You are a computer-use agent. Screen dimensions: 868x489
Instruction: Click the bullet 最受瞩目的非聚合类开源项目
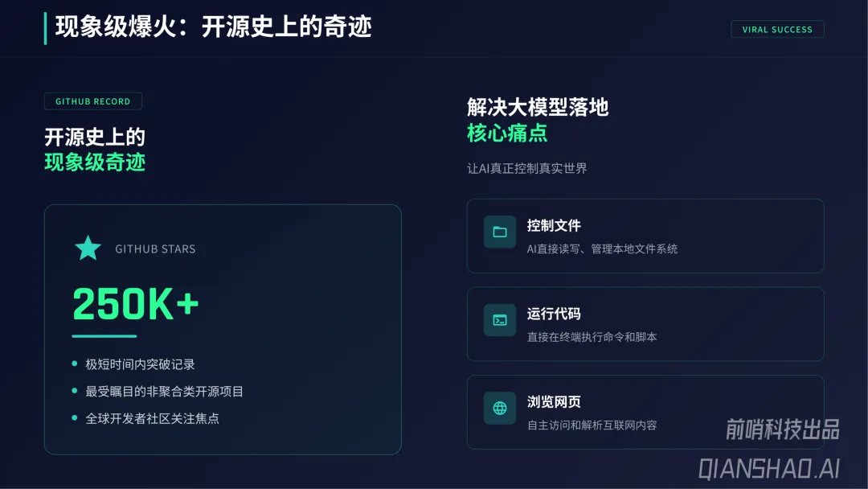(x=164, y=392)
